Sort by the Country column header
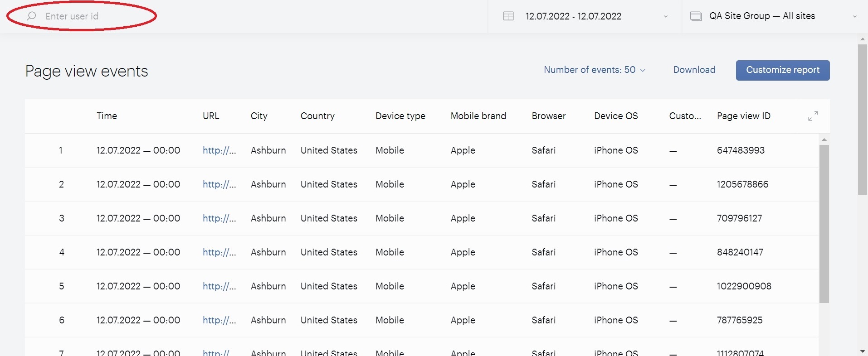 [317, 116]
